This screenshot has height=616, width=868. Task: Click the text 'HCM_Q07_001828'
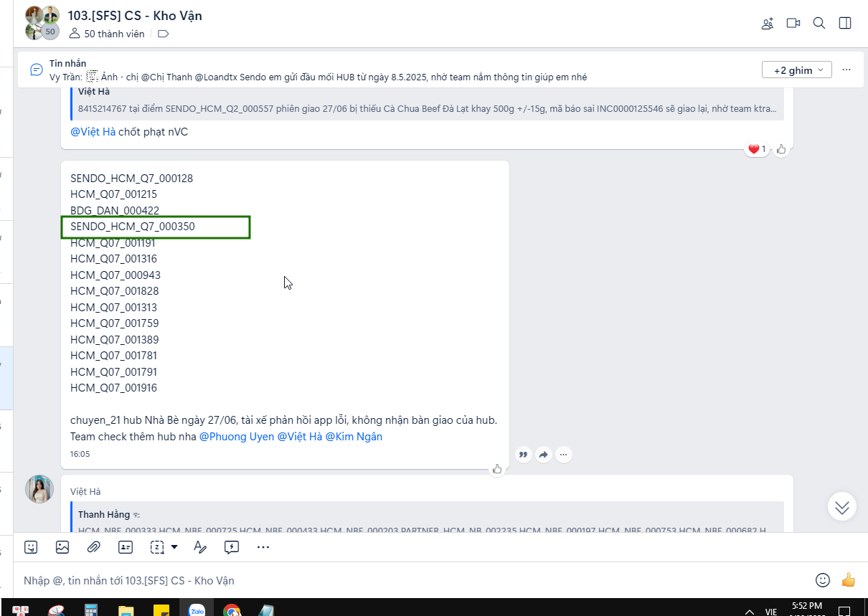click(115, 291)
